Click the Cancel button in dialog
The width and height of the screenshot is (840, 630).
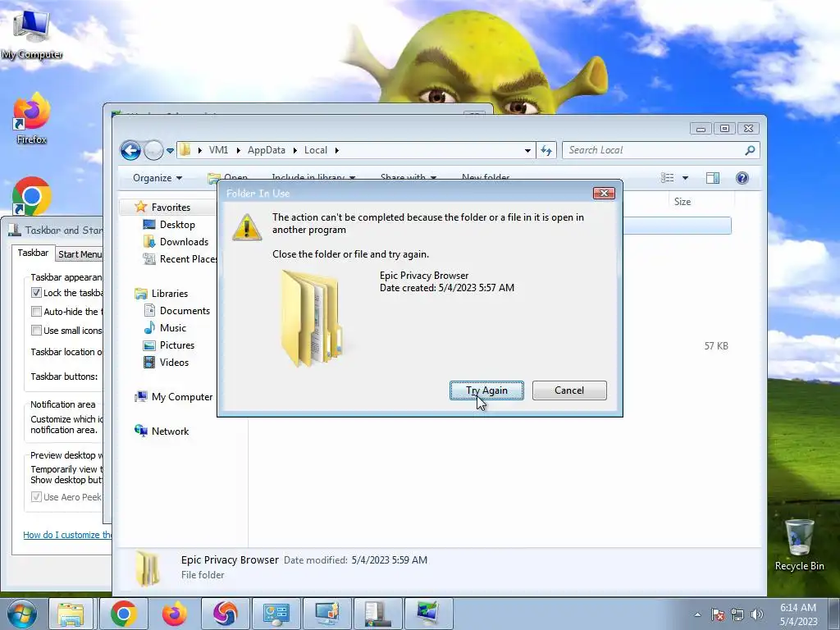click(x=569, y=390)
